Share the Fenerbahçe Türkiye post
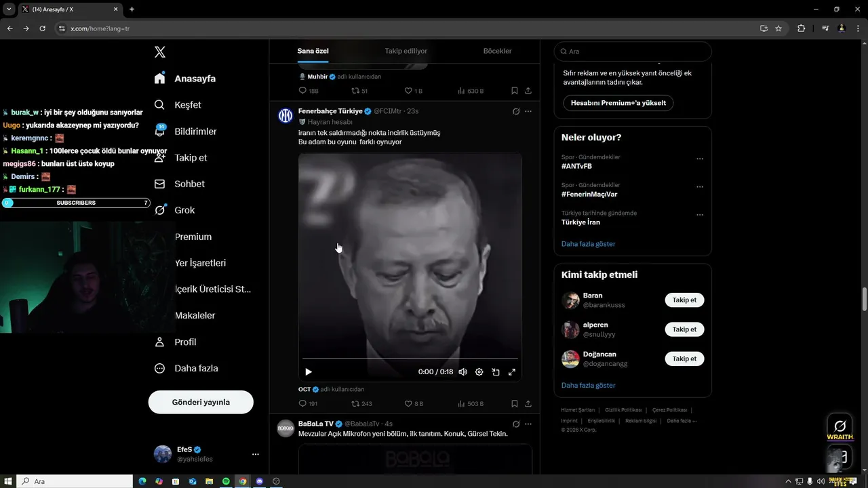 pos(528,403)
